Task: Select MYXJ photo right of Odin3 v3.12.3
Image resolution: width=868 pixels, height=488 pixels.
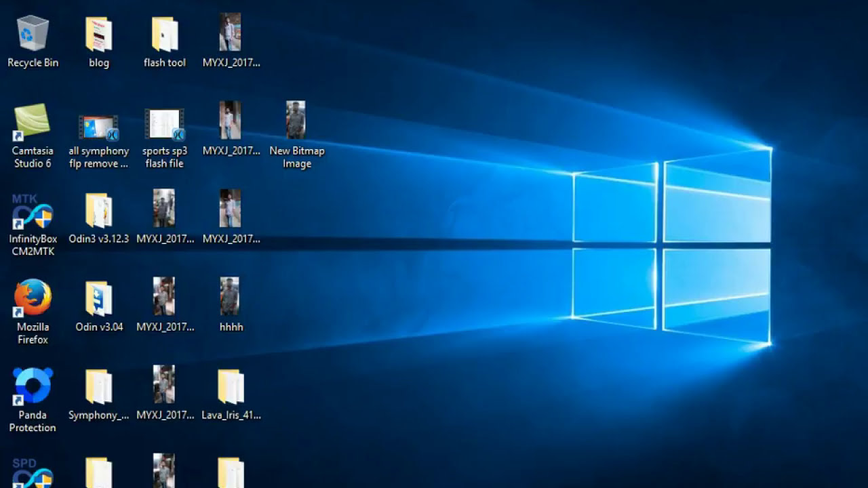Action: [165, 208]
